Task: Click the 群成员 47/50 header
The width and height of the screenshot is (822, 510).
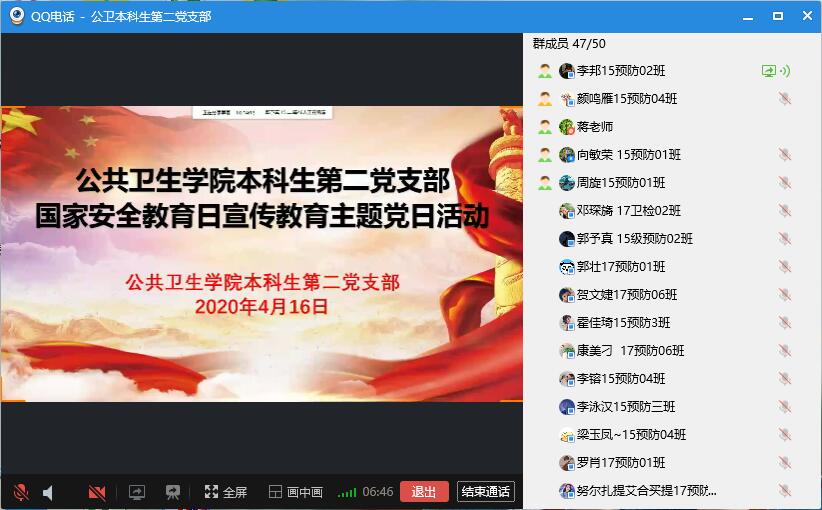Action: (569, 44)
